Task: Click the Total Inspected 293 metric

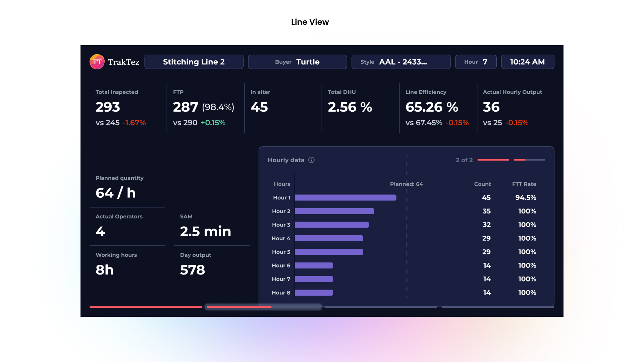Action: click(108, 107)
